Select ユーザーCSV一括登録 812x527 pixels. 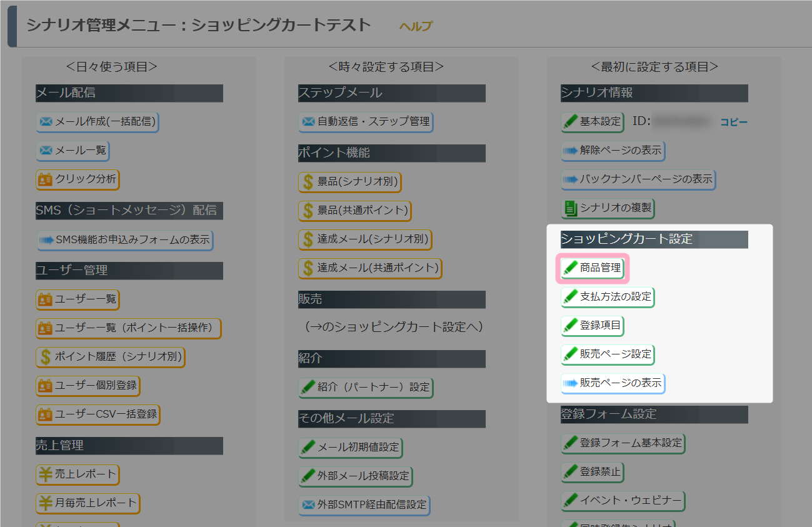[98, 414]
